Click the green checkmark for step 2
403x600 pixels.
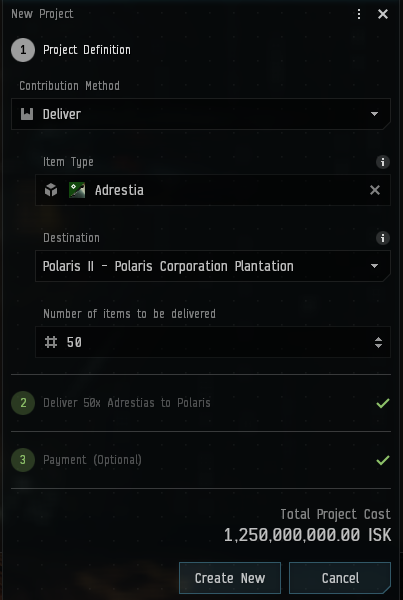click(x=383, y=403)
